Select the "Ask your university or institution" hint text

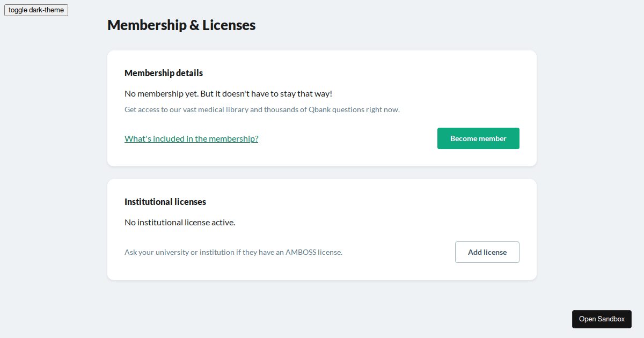point(233,252)
